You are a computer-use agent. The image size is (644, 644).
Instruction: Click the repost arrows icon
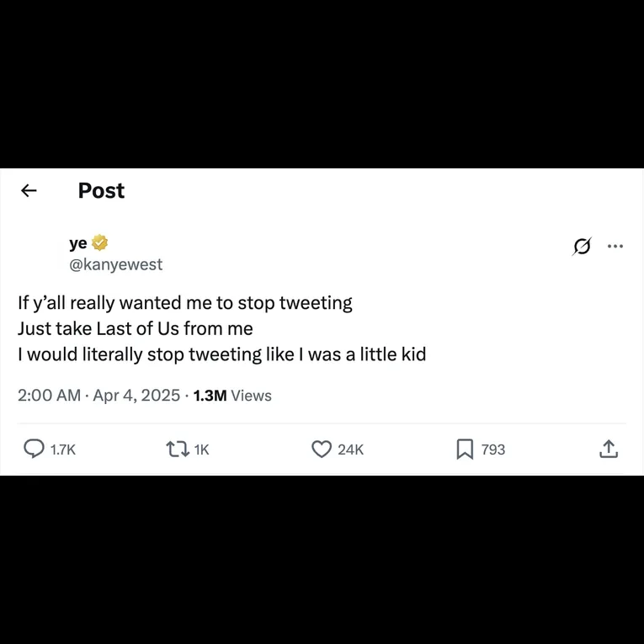point(178,450)
